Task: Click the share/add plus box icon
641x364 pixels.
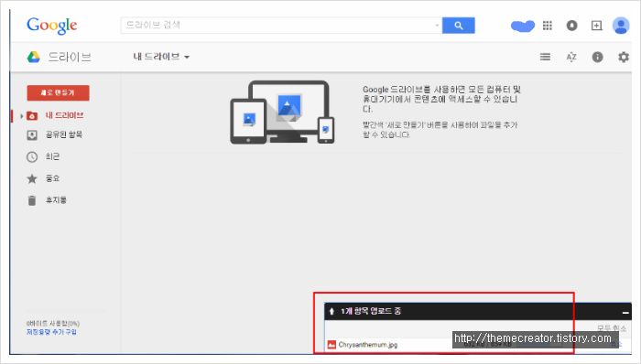Action: pos(596,26)
